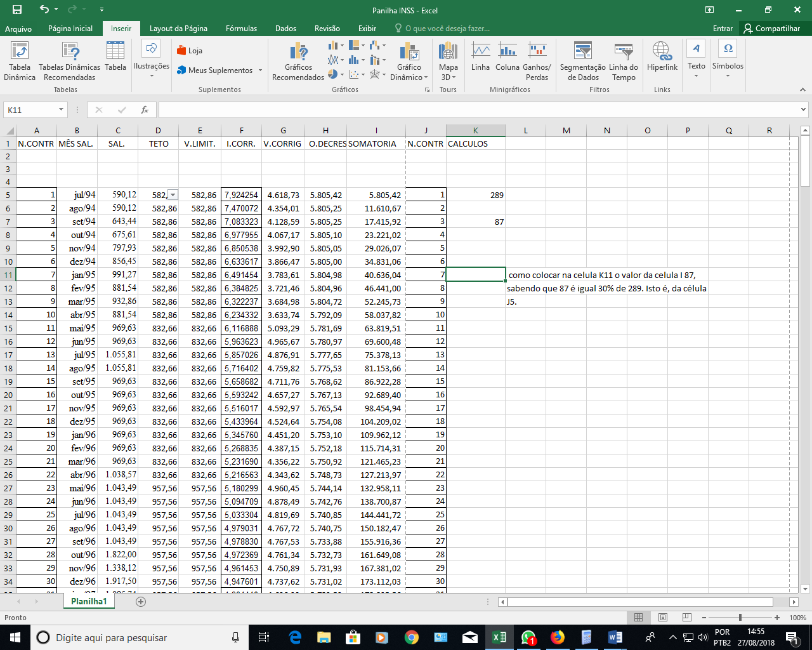This screenshot has width=812, height=650.
Task: Expand the Name Box dropdown
Action: click(62, 110)
